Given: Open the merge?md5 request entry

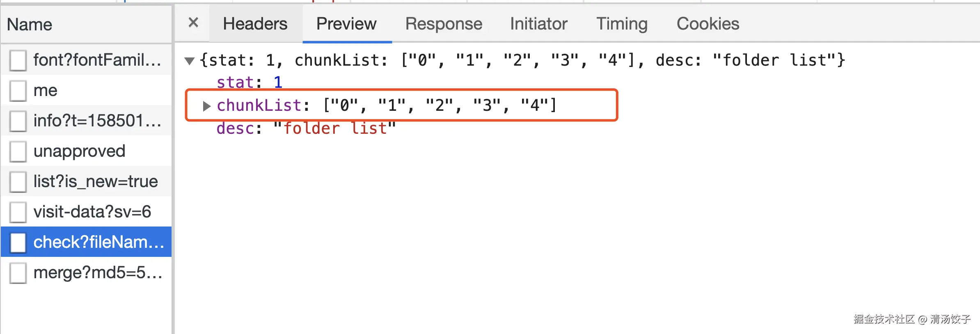Looking at the screenshot, I should (98, 273).
